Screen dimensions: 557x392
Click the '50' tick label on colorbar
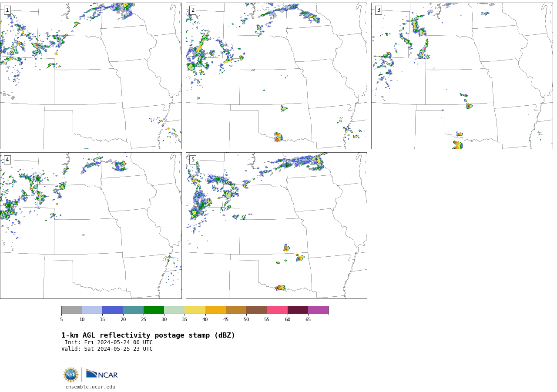click(246, 320)
